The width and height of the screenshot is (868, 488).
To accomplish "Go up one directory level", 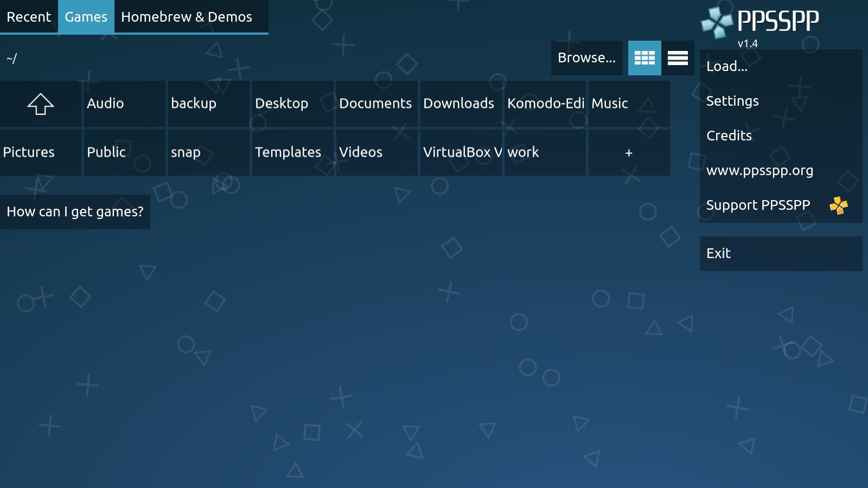I will click(x=41, y=104).
